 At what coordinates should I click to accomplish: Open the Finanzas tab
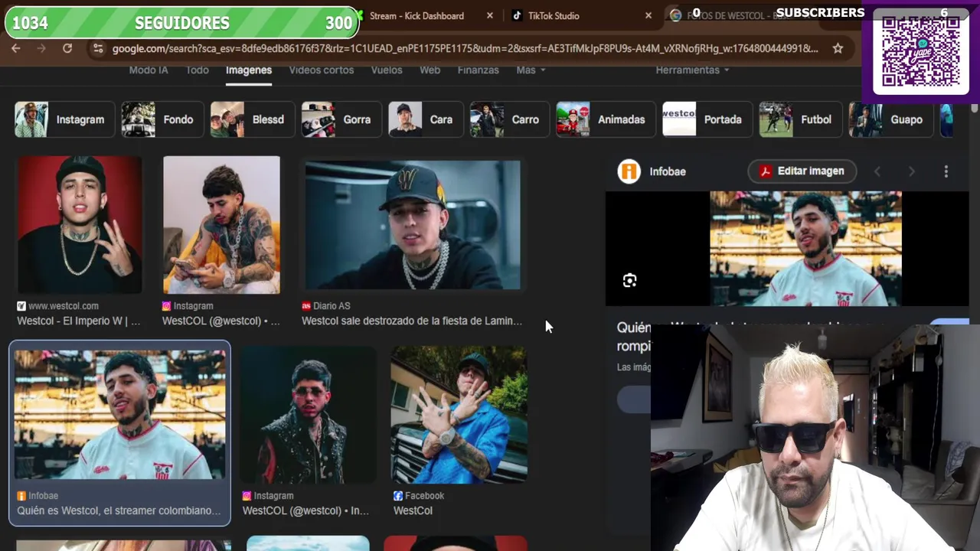(479, 70)
